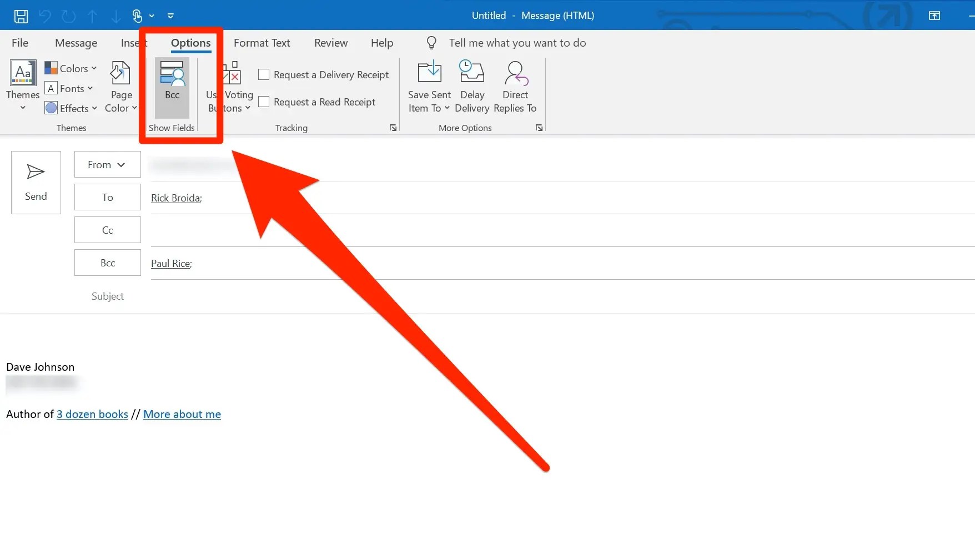Expand the Effects theme dropdown
975x560 pixels.
[x=71, y=108]
